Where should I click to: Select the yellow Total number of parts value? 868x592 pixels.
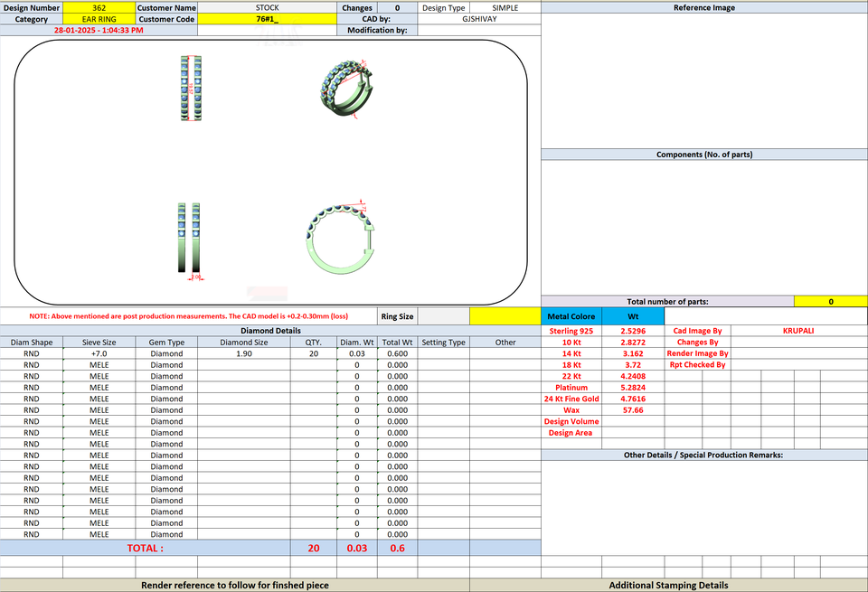[830, 302]
